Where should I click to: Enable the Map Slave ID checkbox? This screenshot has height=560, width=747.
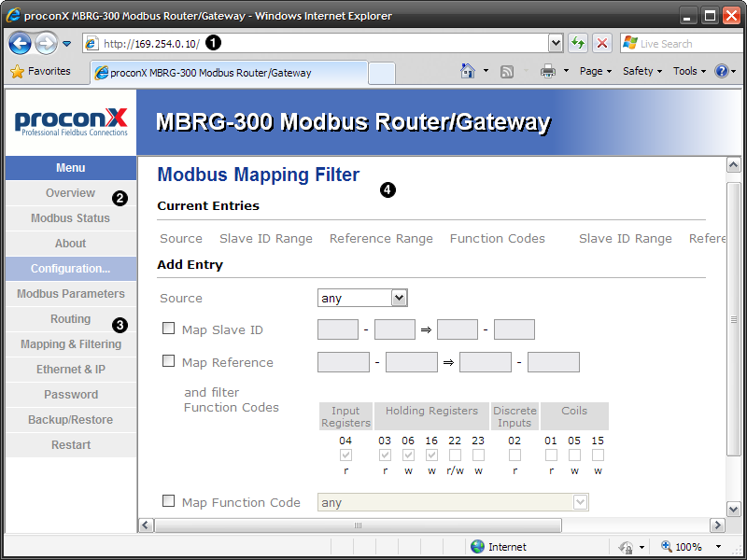point(168,329)
